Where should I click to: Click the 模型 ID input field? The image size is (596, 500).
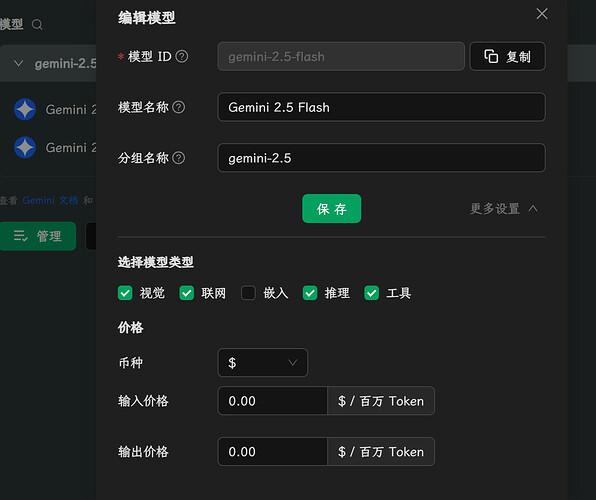pos(341,57)
